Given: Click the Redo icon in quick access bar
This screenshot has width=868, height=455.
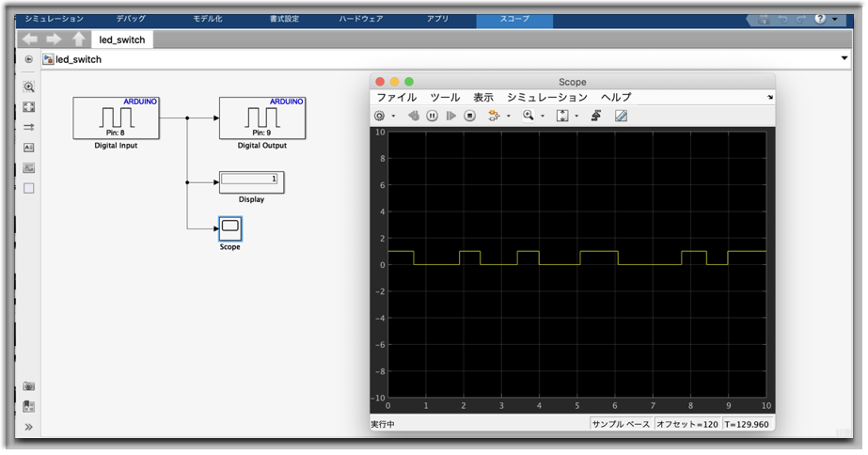Looking at the screenshot, I should pos(801,20).
